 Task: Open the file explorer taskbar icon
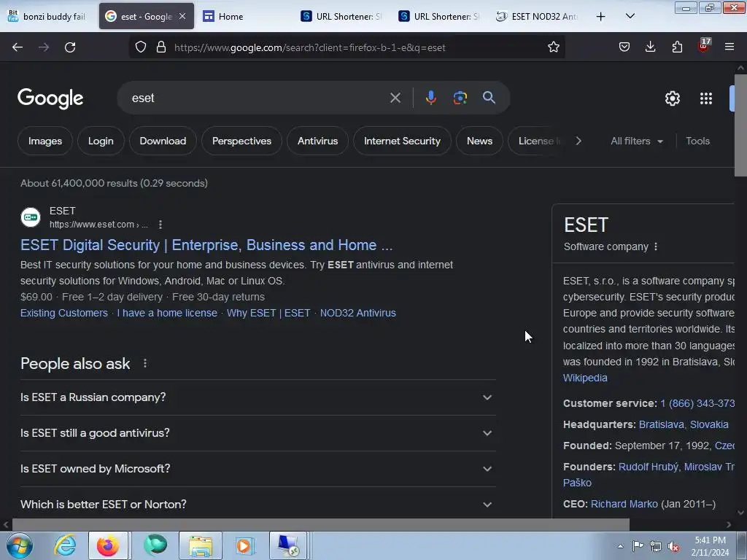pos(201,545)
